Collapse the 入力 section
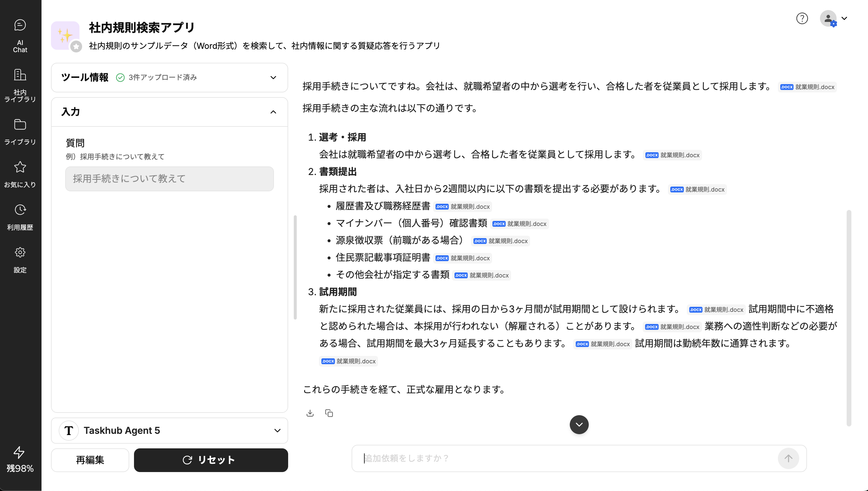The width and height of the screenshot is (868, 491). [273, 112]
